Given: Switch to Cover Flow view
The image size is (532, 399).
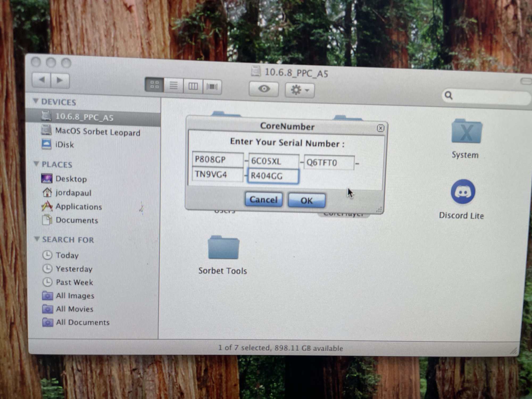Looking at the screenshot, I should (212, 86).
